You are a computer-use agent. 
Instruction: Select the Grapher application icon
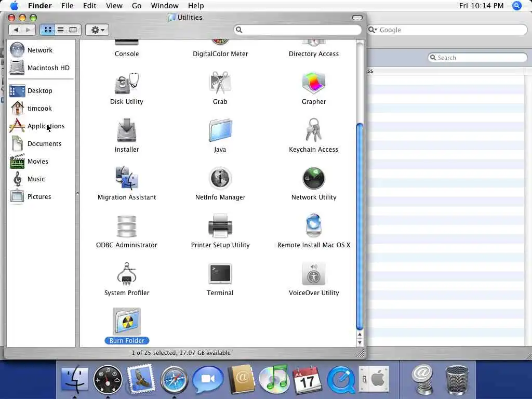[x=313, y=83]
